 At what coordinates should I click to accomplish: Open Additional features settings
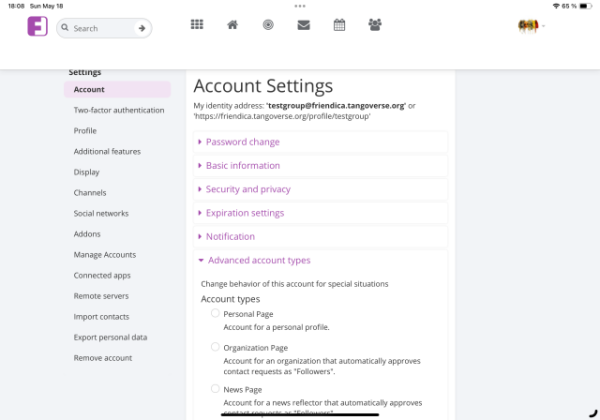pyautogui.click(x=107, y=151)
